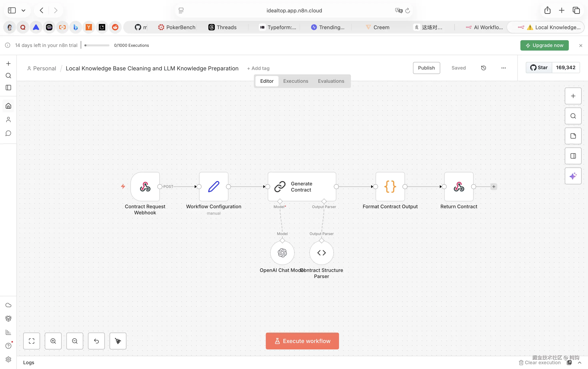Fit workflow to view

tap(32, 341)
